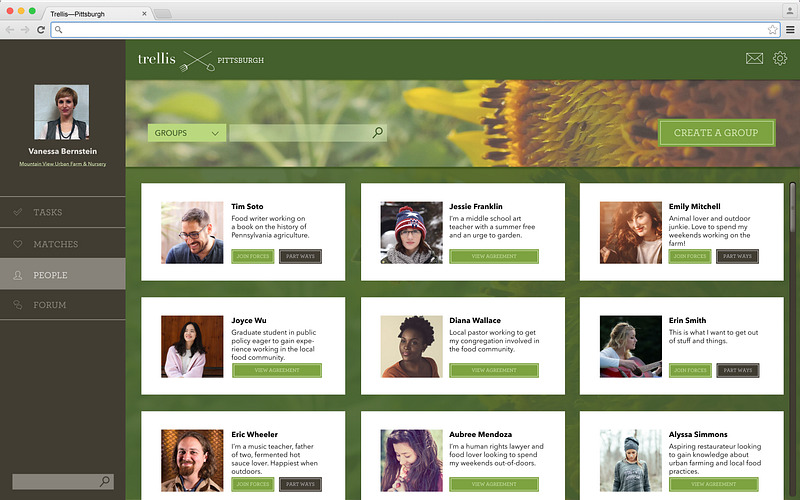Click the Create a Group button
Image resolution: width=800 pixels, height=500 pixels.
click(x=716, y=133)
